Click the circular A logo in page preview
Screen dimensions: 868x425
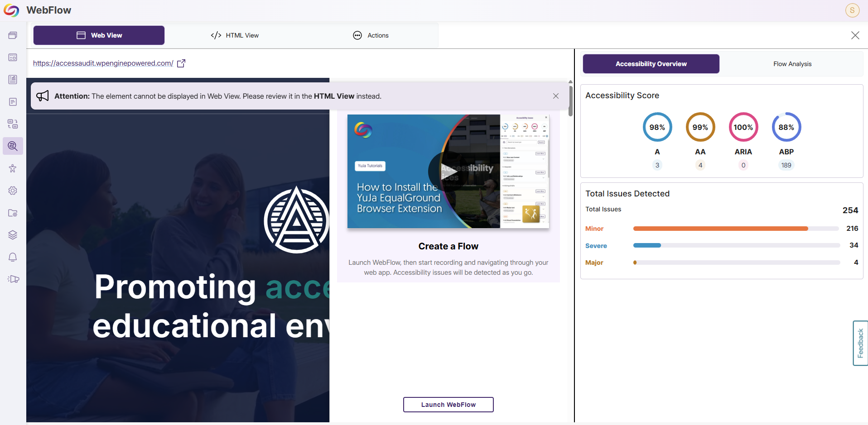[x=297, y=220]
